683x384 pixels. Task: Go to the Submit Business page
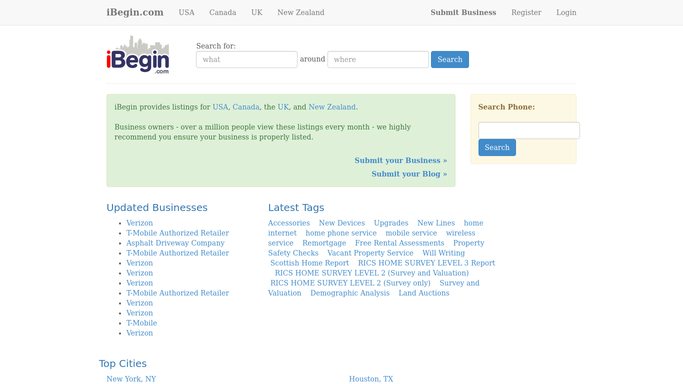[463, 13]
